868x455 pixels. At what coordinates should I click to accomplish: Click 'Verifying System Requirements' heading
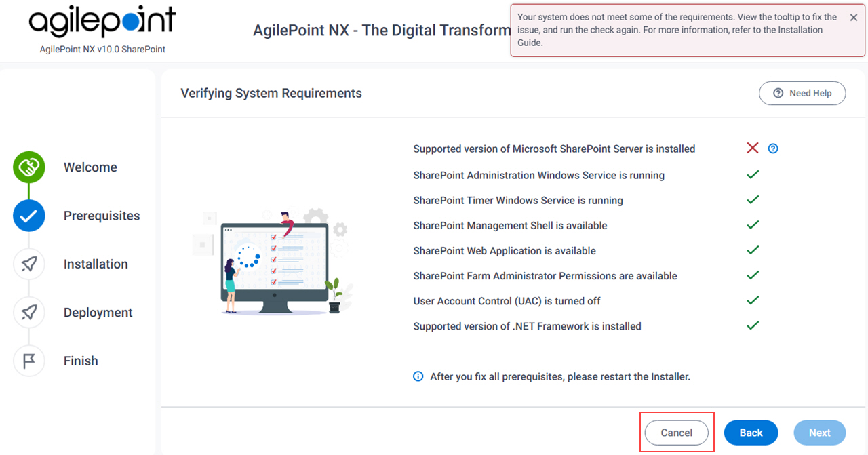tap(271, 93)
